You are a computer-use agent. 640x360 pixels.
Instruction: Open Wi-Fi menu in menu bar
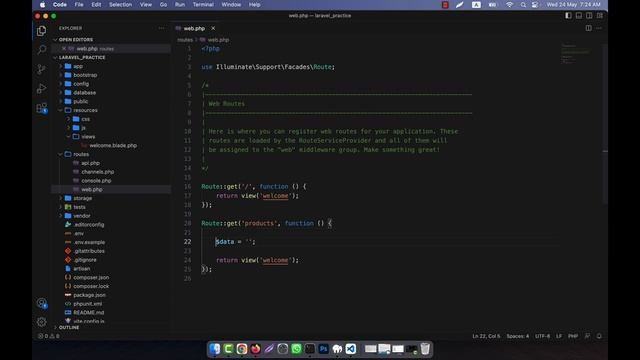(x=509, y=5)
